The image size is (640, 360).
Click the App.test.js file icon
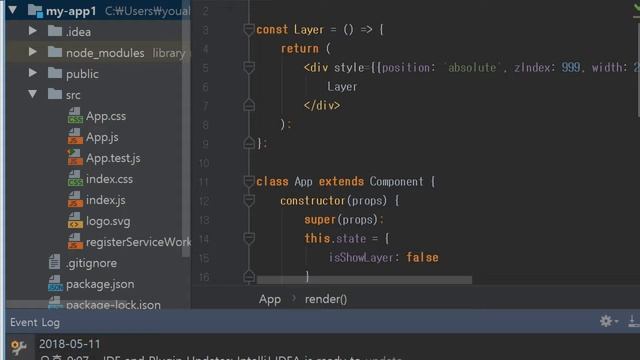point(75,158)
